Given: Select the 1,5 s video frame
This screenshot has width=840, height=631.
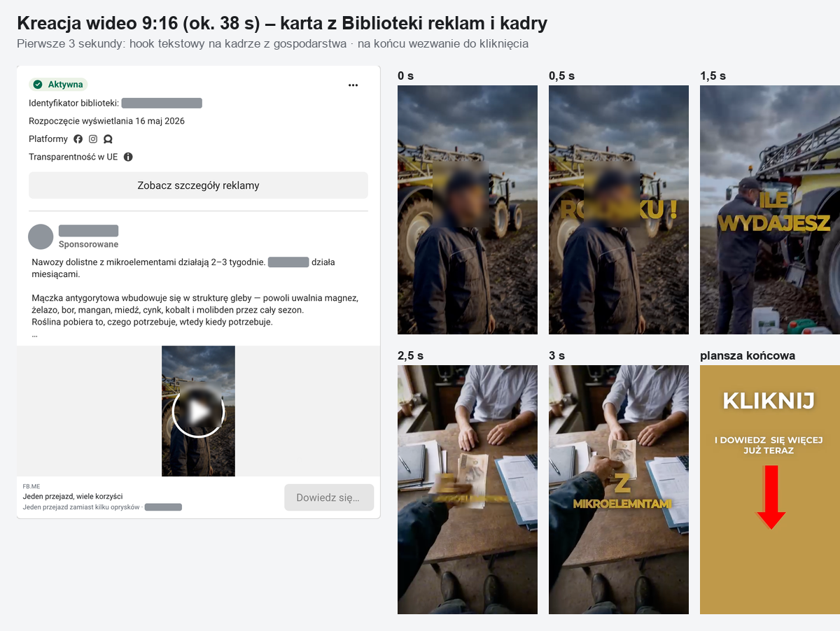Looking at the screenshot, I should click(770, 210).
